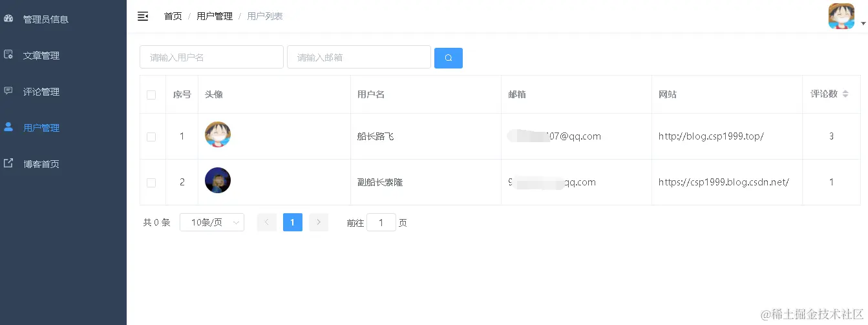This screenshot has width=868, height=325.
Task: Check the checkbox for row 船长路飞
Action: pyautogui.click(x=151, y=137)
